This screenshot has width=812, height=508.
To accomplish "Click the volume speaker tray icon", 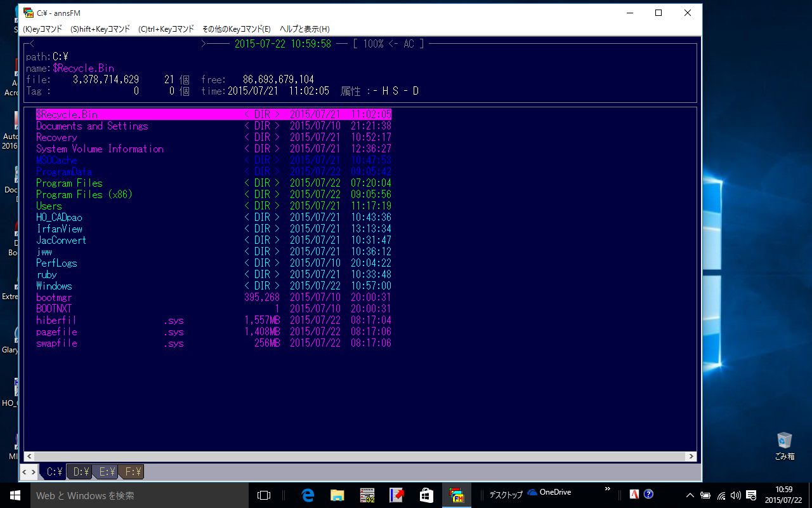I will pyautogui.click(x=736, y=495).
